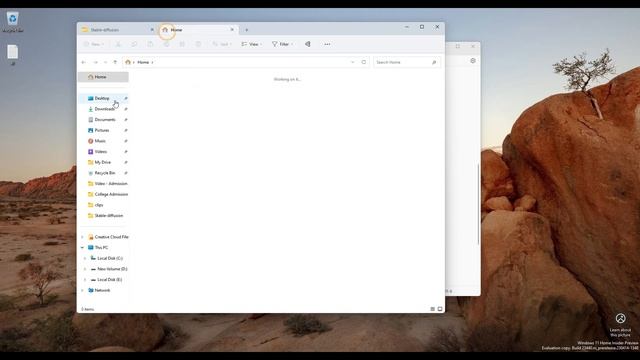Select Creative Cloud Files
640x360 pixels.
(108, 237)
